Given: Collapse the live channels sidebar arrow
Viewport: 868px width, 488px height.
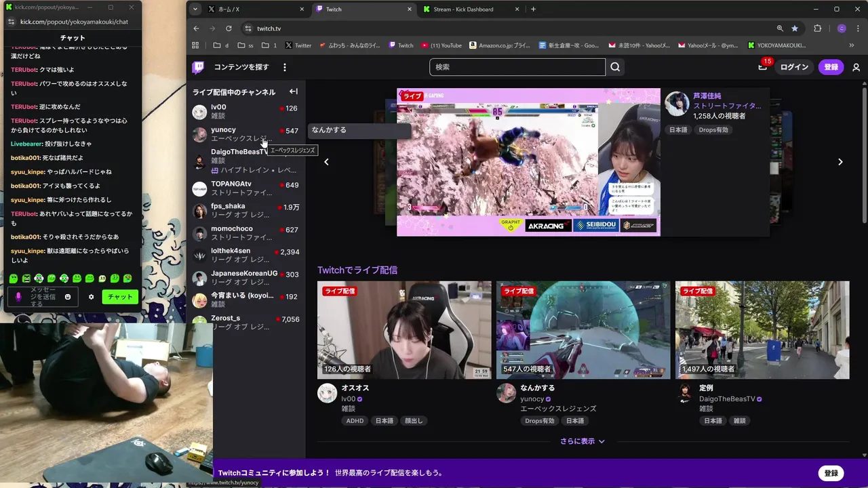Looking at the screenshot, I should coord(294,91).
